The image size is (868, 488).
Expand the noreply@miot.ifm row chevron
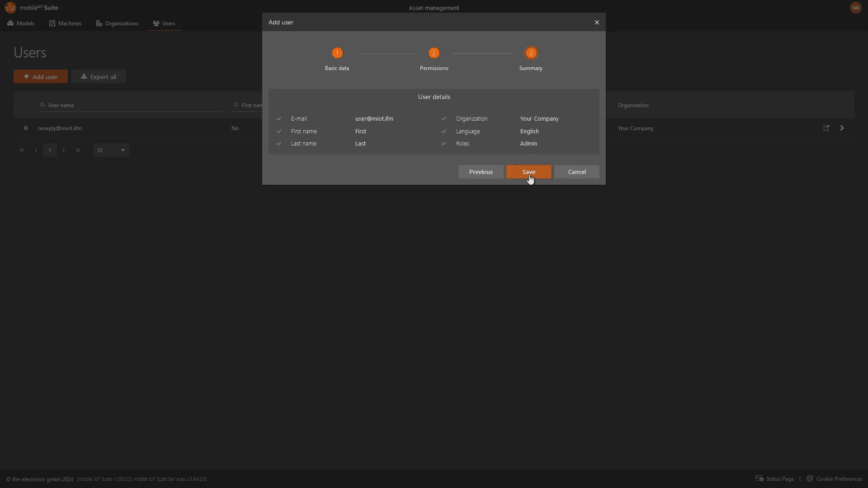[842, 128]
